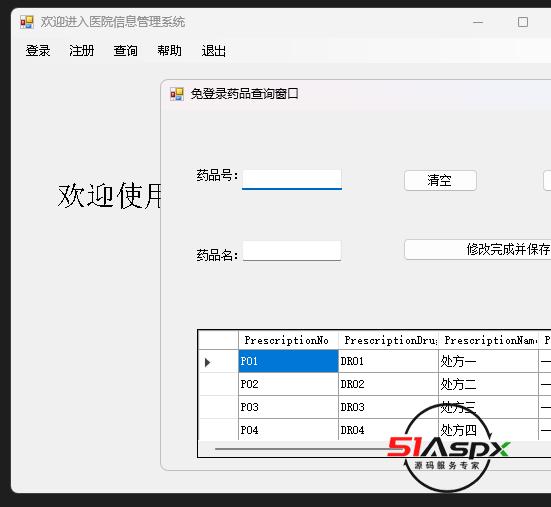
Task: Click the main window application icon
Action: [x=27, y=22]
